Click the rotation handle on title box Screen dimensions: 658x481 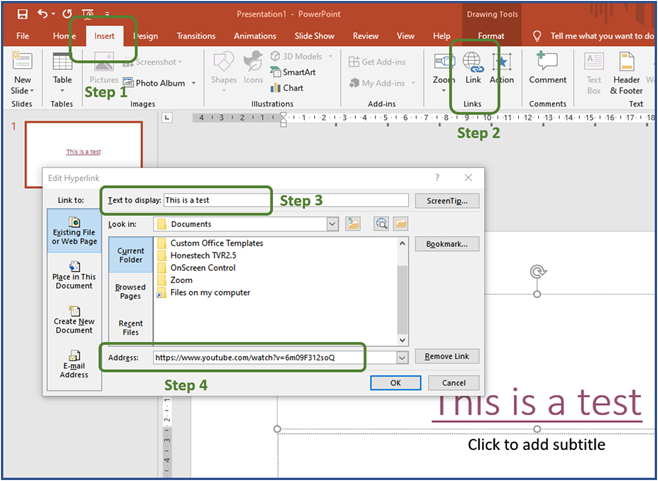537,272
